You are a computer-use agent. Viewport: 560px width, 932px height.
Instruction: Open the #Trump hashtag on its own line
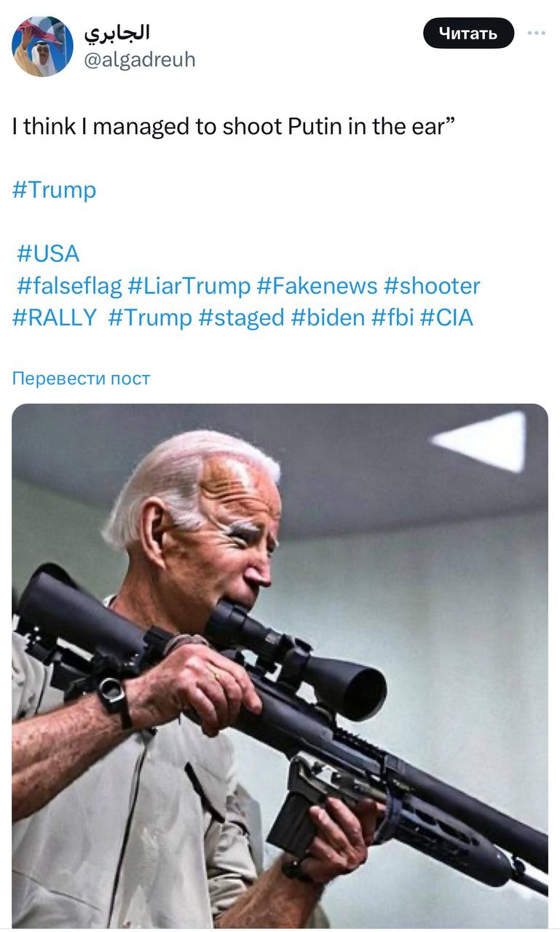54,190
